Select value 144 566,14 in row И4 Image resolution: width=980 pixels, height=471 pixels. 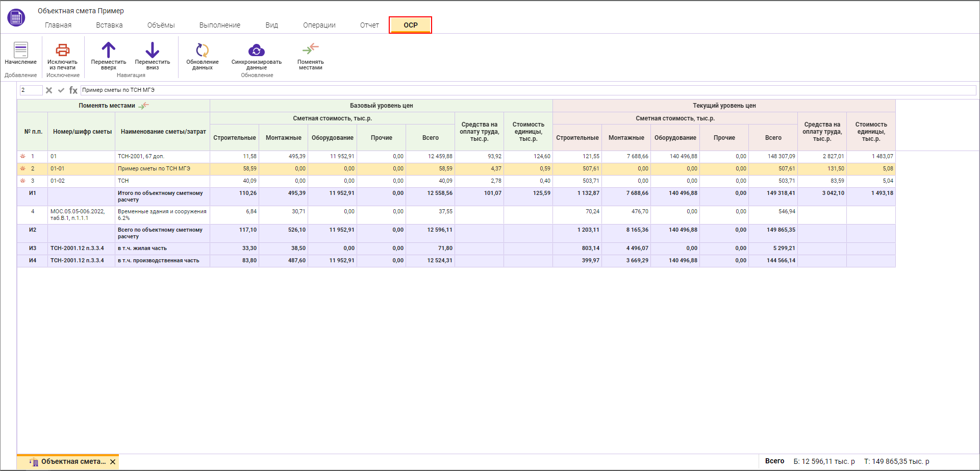coord(773,261)
